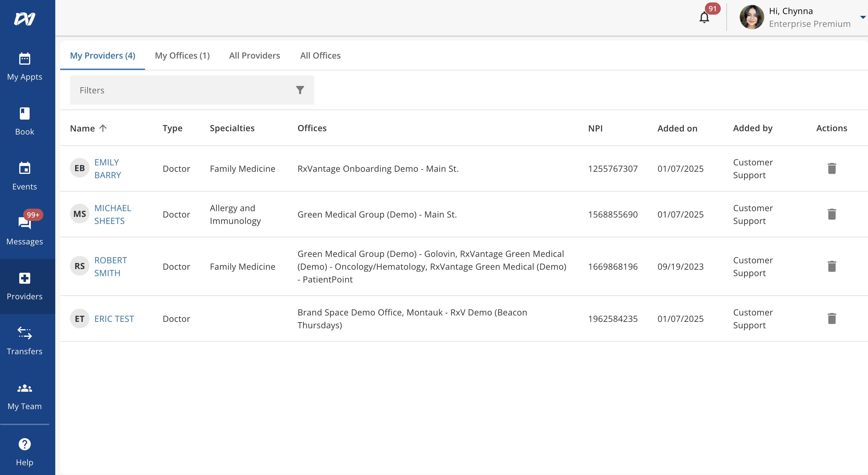Delete provider Emily Barry
868x475 pixels.
[832, 168]
